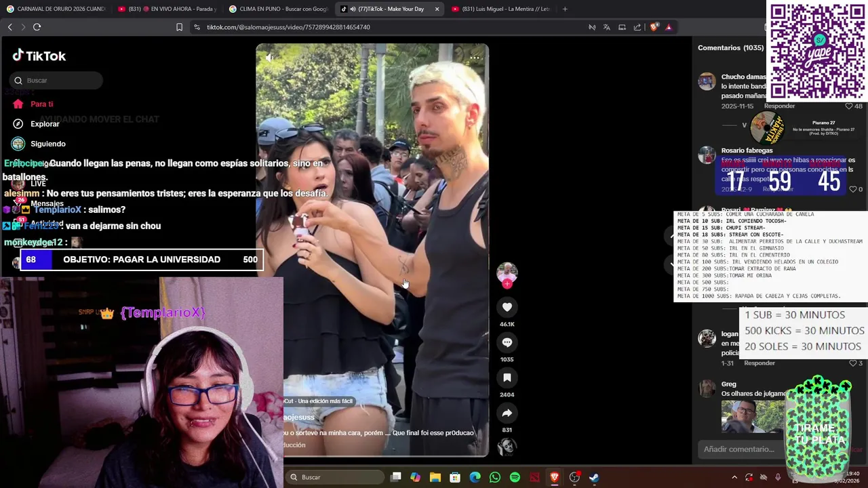The image size is (868, 488).
Task: Click the Brave Rewards triangle icon
Action: pos(669,27)
